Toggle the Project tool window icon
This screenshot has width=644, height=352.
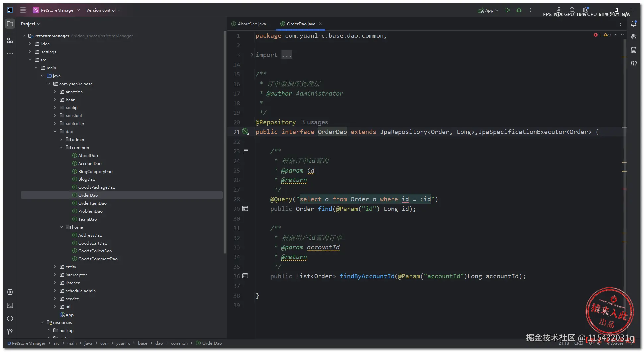(10, 24)
